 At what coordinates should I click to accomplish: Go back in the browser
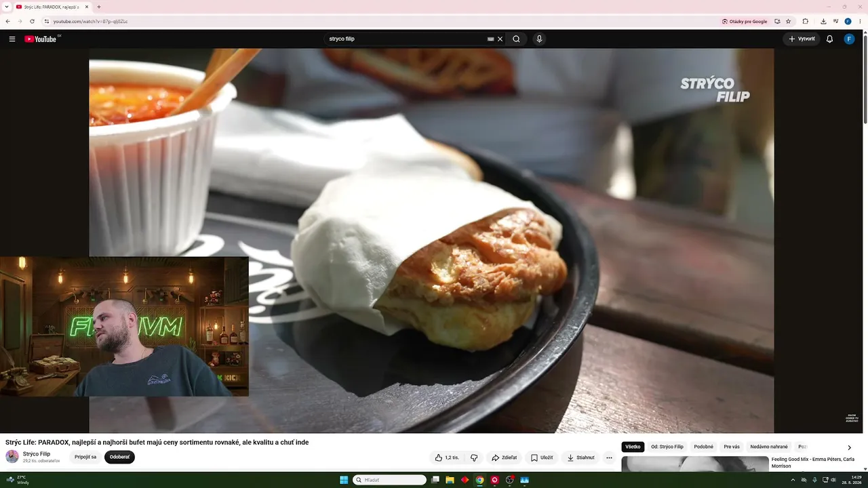[x=7, y=22]
